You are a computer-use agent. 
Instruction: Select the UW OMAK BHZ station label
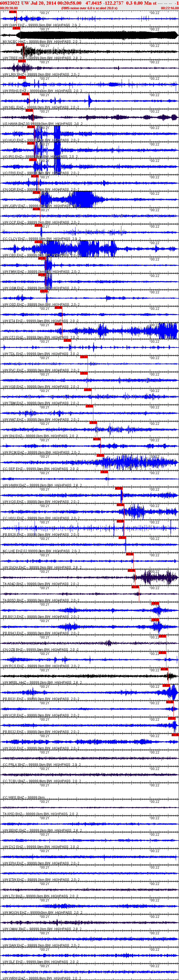pos(42,929)
